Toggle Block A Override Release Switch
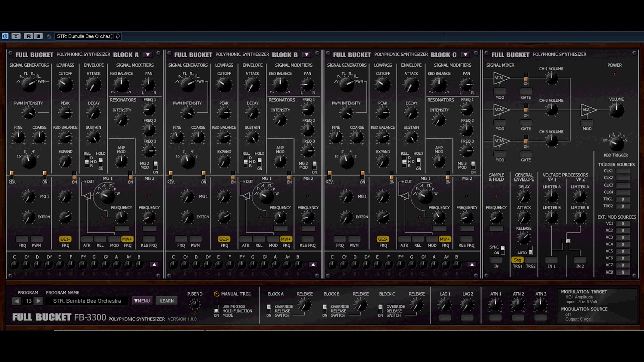The image size is (644, 362). click(x=269, y=308)
